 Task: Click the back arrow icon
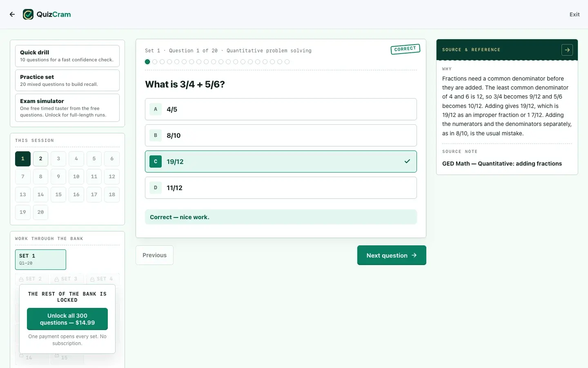point(12,14)
